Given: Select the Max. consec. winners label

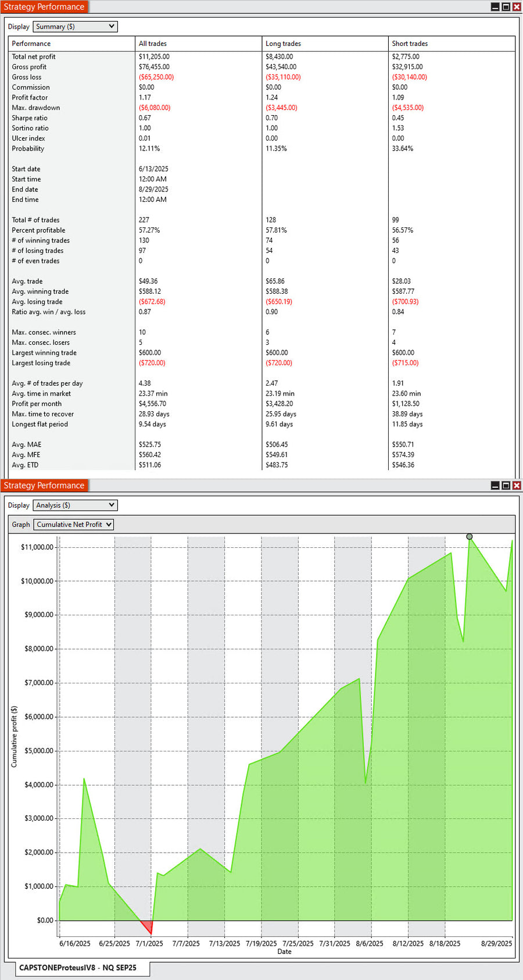Looking at the screenshot, I should pos(44,333).
